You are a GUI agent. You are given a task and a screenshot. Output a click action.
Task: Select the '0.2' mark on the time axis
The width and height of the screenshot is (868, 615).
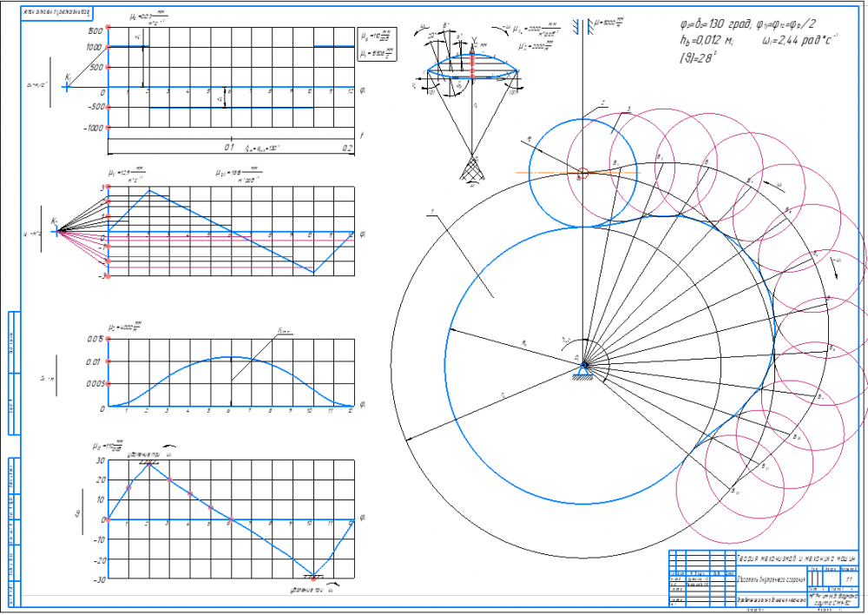347,148
